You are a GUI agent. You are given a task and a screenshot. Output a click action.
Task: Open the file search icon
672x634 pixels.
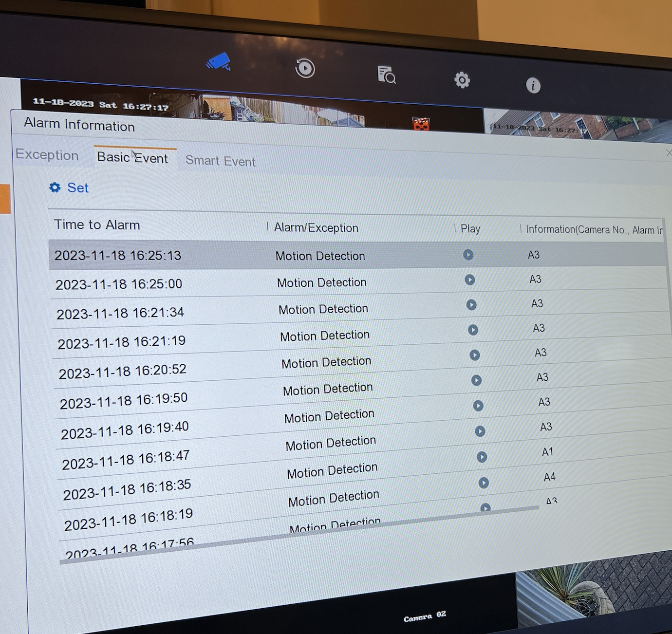pyautogui.click(x=386, y=75)
